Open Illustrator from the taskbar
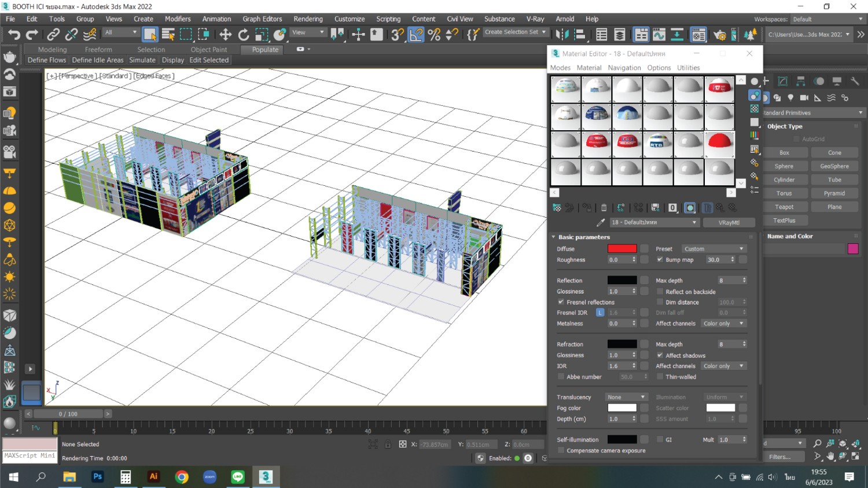This screenshot has width=868, height=488. 153,476
